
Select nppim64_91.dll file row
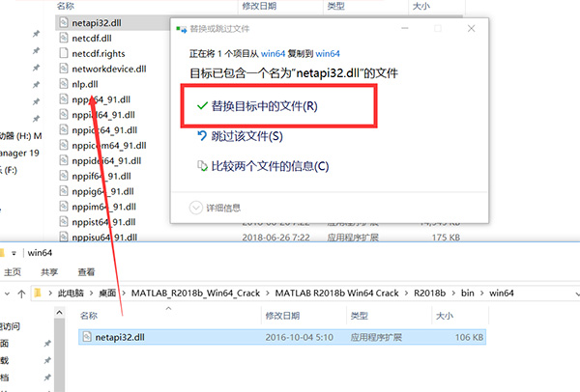click(x=104, y=208)
